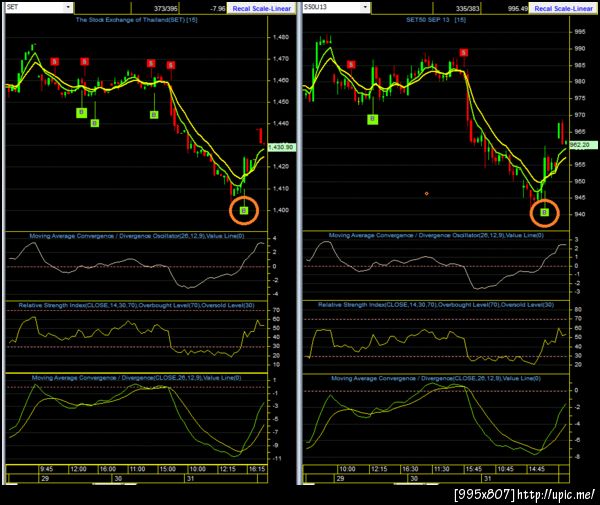Open the SET symbol dropdown arrow

pyautogui.click(x=68, y=7)
